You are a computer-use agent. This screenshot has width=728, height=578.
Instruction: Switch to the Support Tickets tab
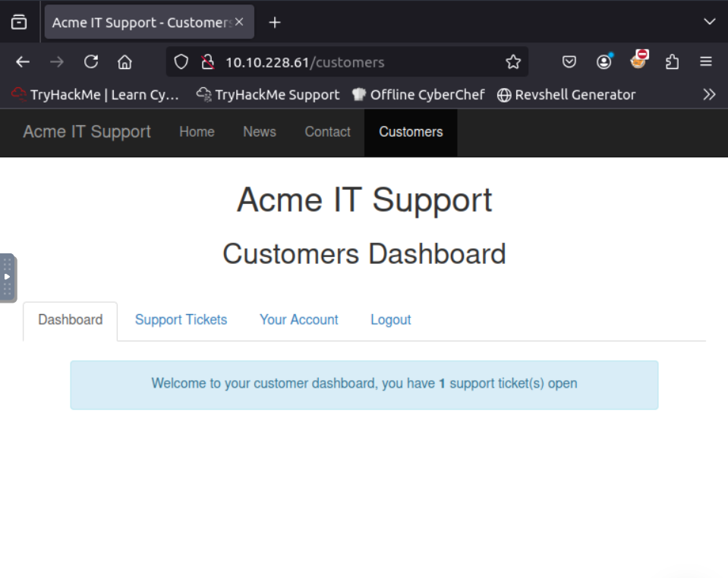(x=181, y=320)
